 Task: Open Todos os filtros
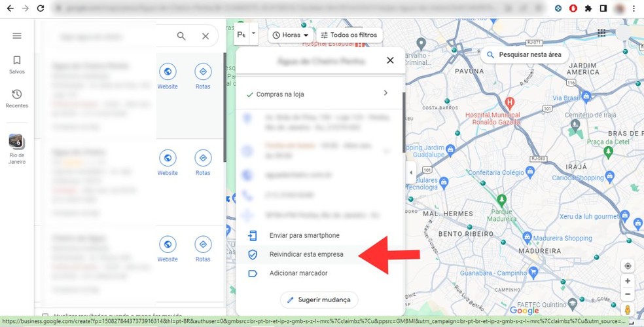pos(349,35)
